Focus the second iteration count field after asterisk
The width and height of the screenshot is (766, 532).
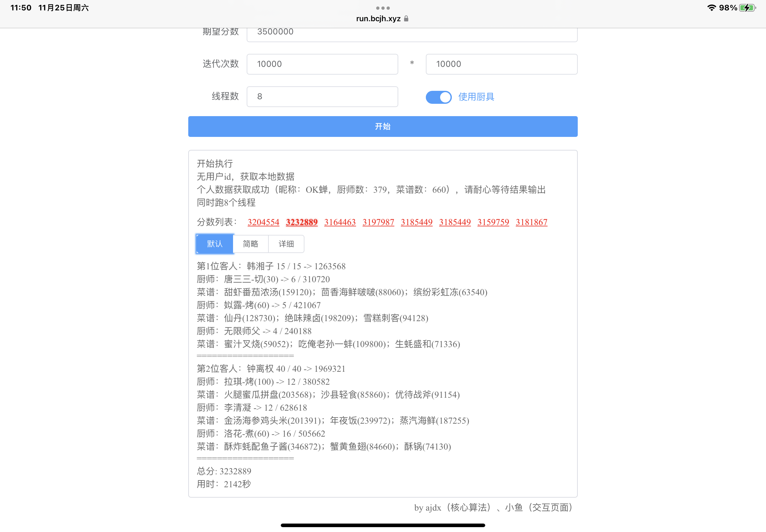[x=501, y=64]
